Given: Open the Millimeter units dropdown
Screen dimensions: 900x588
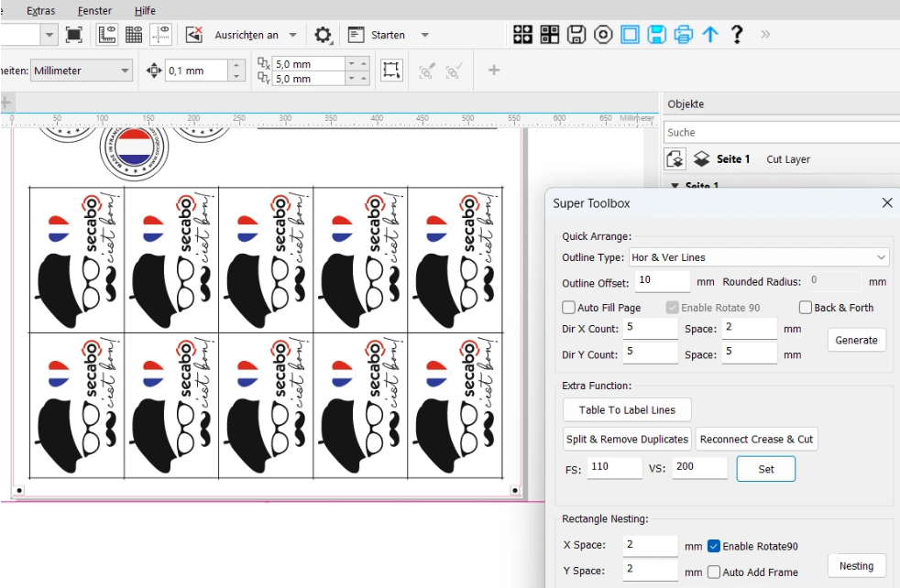Looking at the screenshot, I should pyautogui.click(x=82, y=71).
